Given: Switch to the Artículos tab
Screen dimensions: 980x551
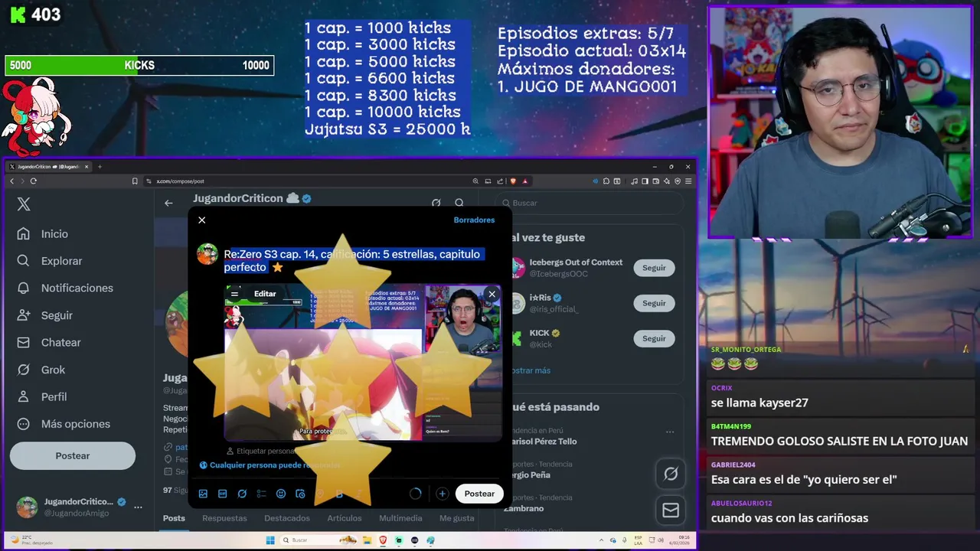Looking at the screenshot, I should (x=345, y=518).
